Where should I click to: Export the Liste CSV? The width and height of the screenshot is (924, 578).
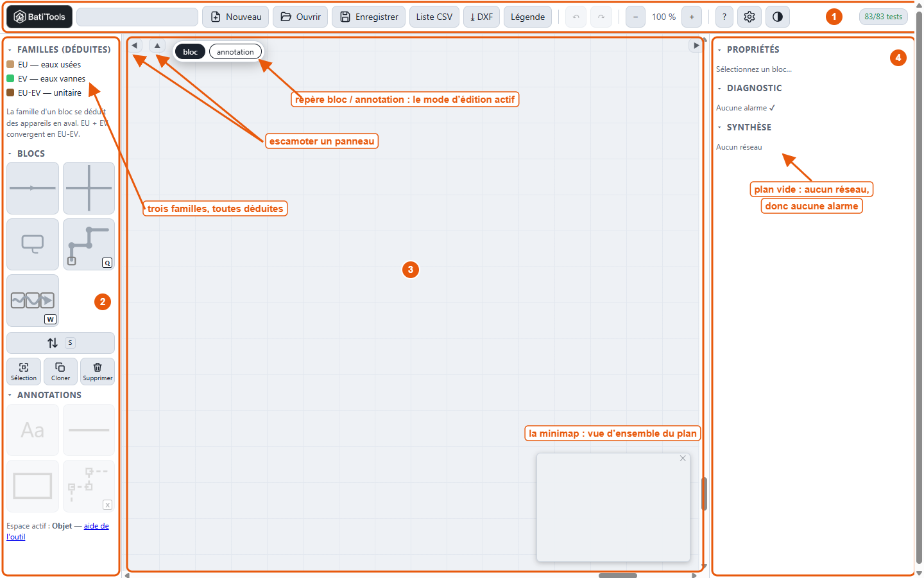point(434,17)
